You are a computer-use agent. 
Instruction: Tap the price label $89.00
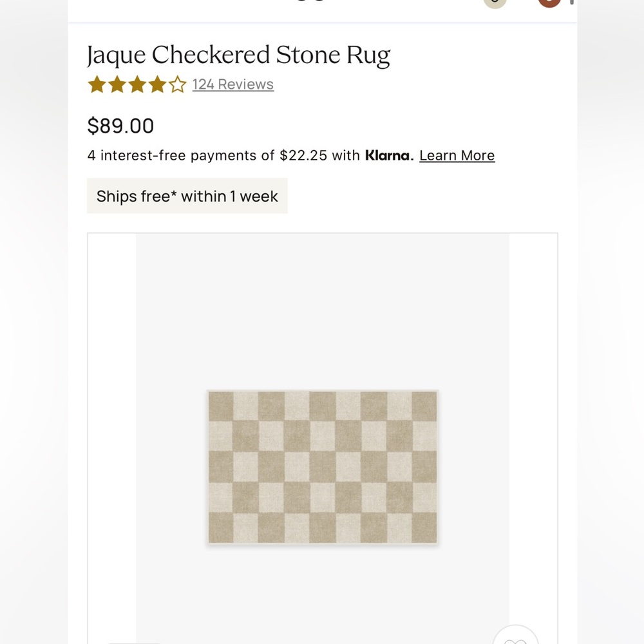[x=120, y=126]
